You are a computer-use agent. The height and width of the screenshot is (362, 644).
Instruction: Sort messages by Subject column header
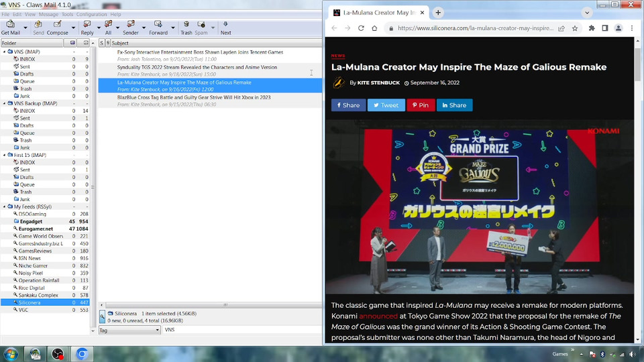click(x=216, y=43)
